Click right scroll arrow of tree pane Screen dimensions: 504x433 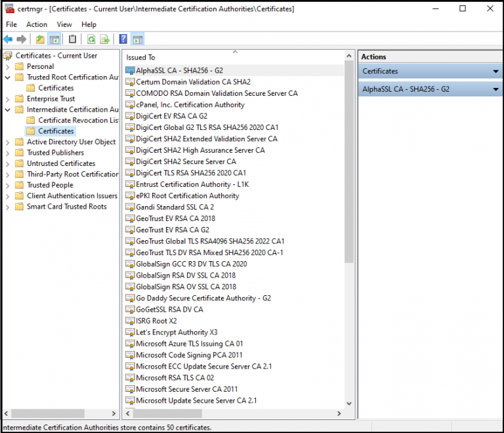tap(114, 413)
